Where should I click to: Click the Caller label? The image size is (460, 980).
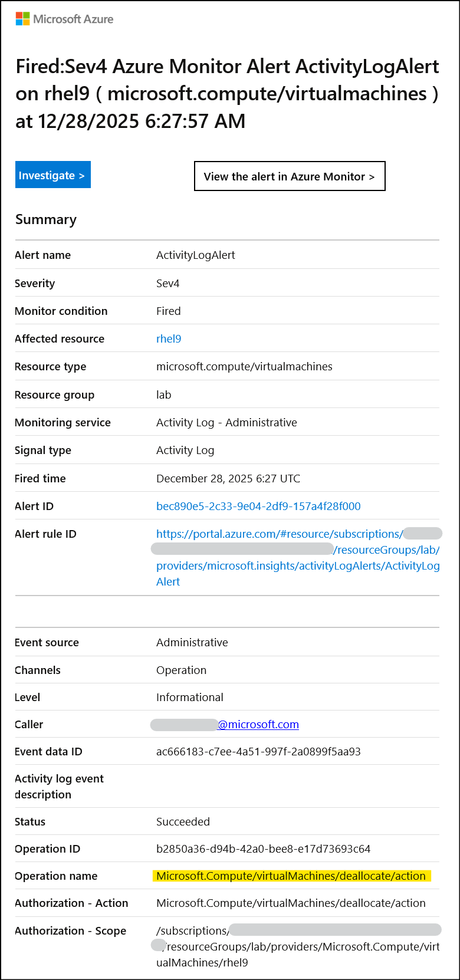coord(29,725)
